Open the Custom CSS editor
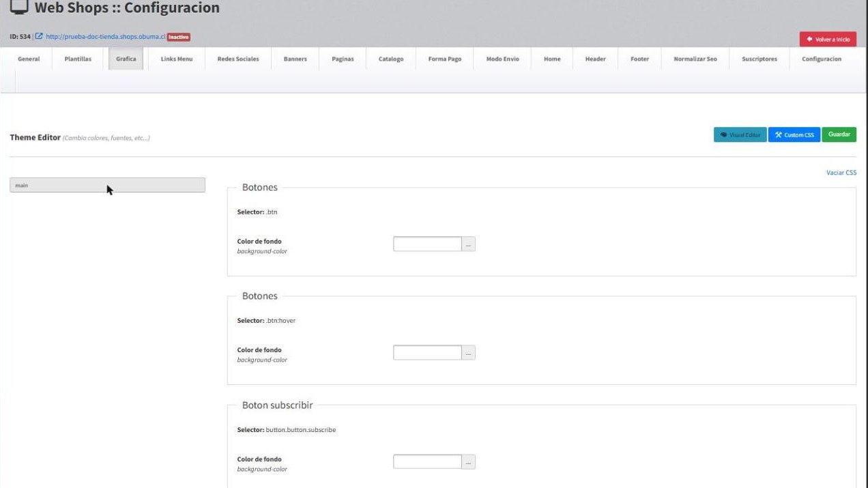868x488 pixels. point(794,134)
